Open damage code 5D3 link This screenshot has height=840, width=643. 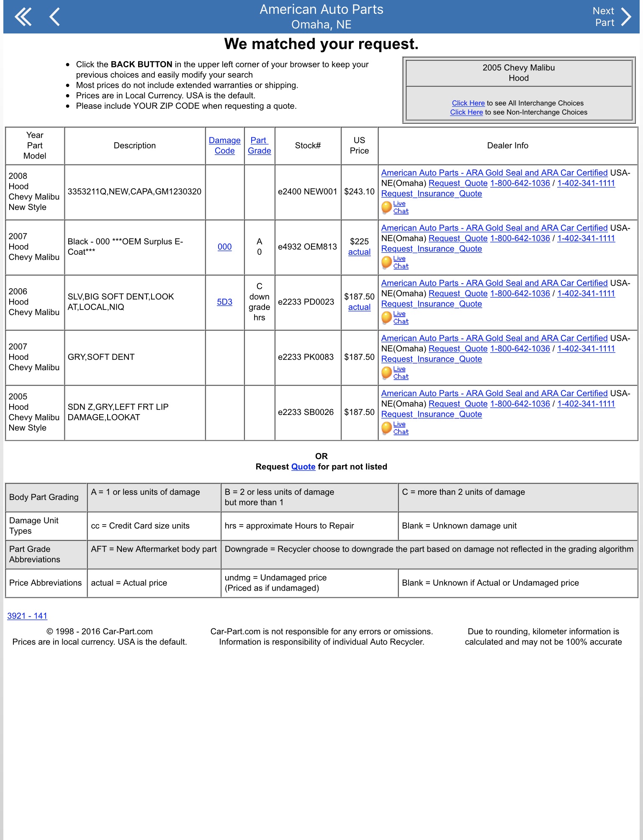224,302
